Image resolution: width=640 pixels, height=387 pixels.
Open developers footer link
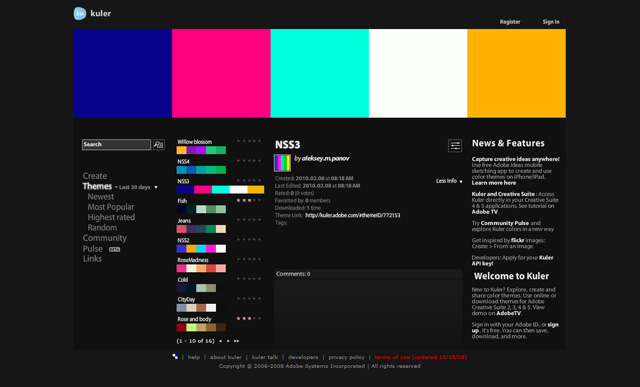tap(303, 357)
